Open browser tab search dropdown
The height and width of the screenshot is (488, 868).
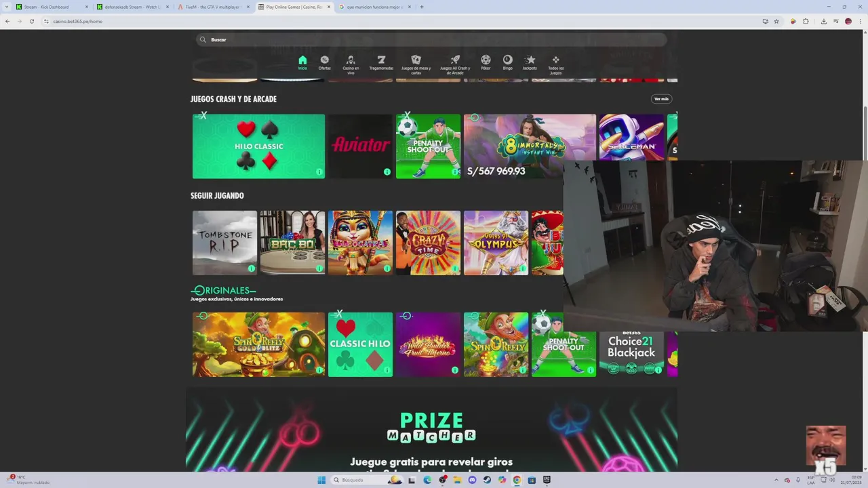[5, 7]
